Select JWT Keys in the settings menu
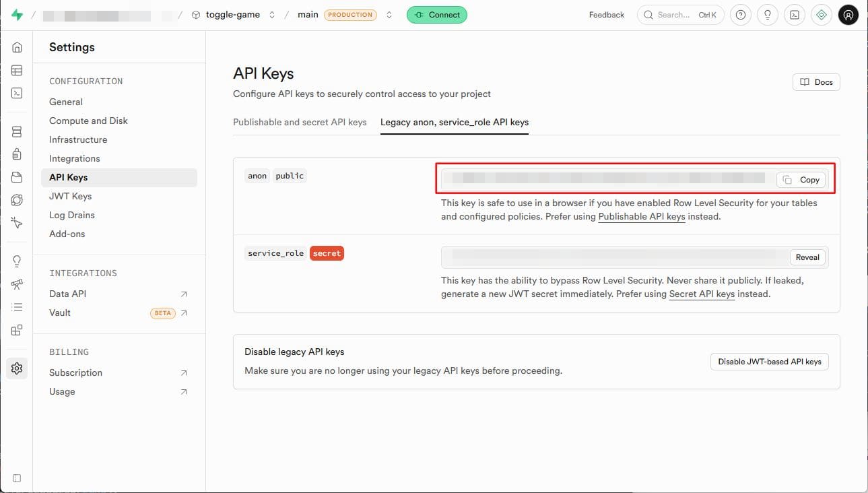This screenshot has width=868, height=493. pos(70,196)
